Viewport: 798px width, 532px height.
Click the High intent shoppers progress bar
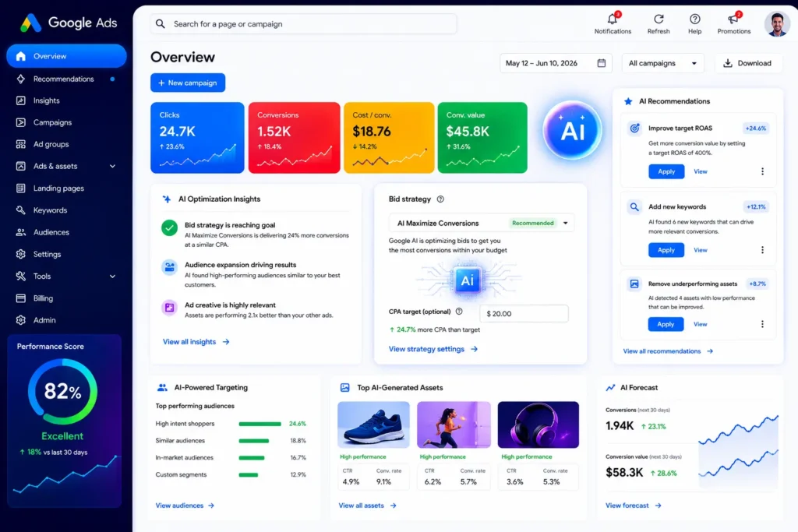point(260,424)
